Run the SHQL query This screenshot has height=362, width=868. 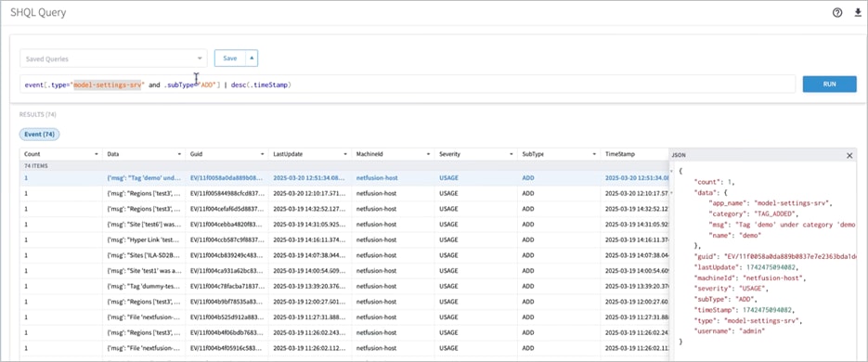[829, 84]
